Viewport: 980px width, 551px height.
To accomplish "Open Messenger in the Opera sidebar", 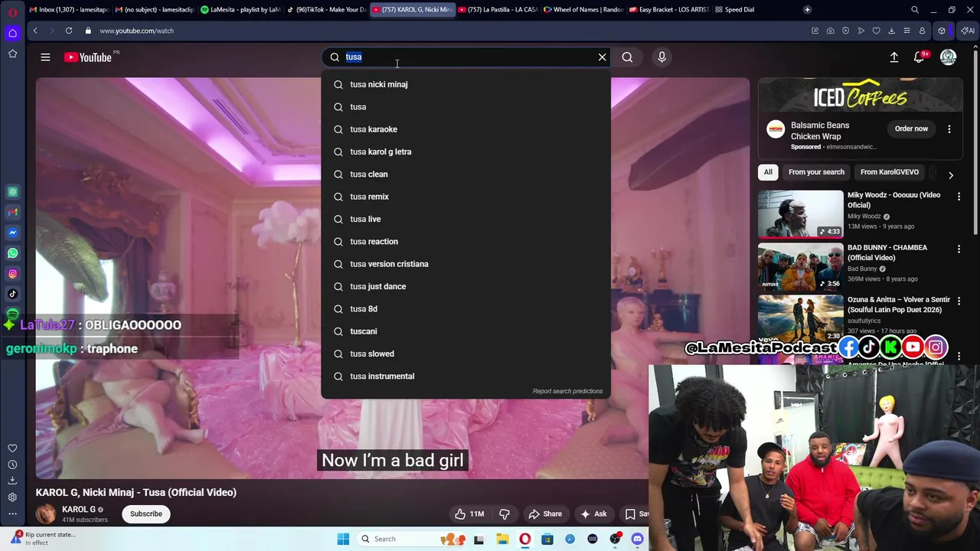I will 12,233.
